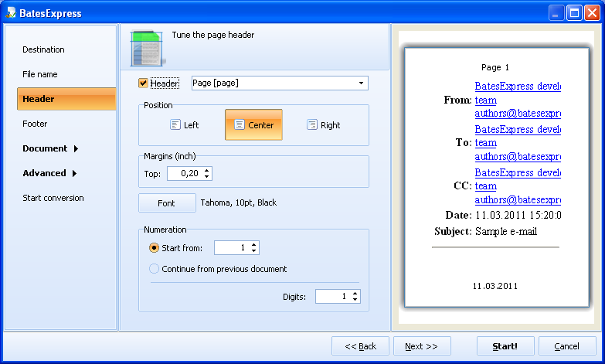
Task: Click the Next >> button
Action: [x=422, y=346]
